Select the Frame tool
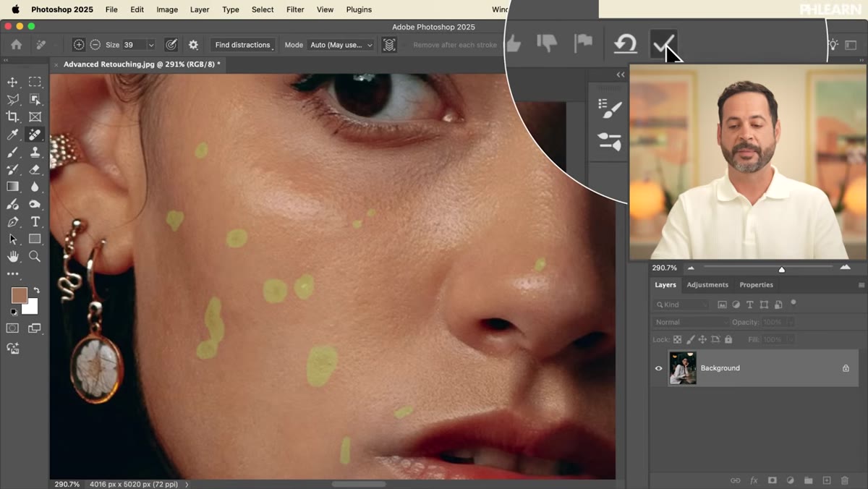 tap(35, 116)
